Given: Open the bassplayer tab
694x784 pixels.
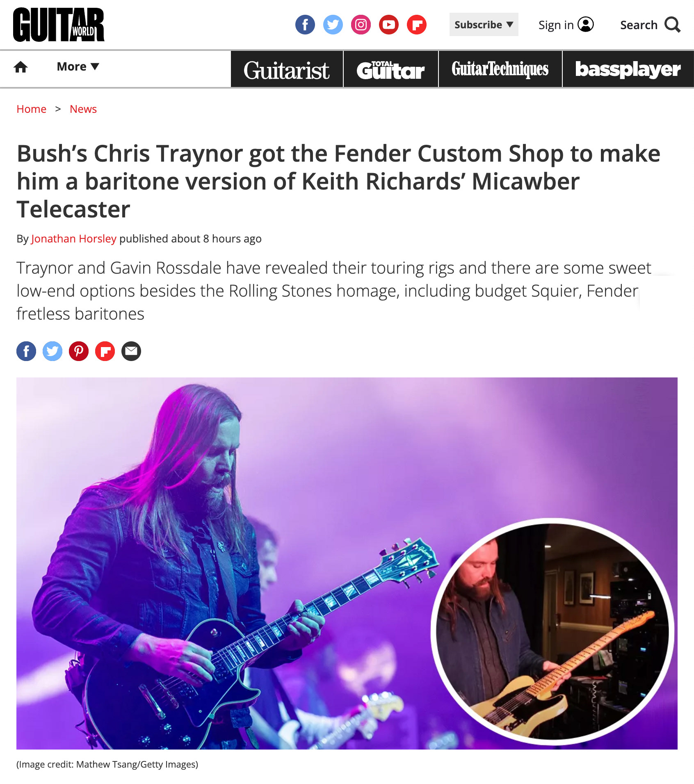Looking at the screenshot, I should point(628,69).
